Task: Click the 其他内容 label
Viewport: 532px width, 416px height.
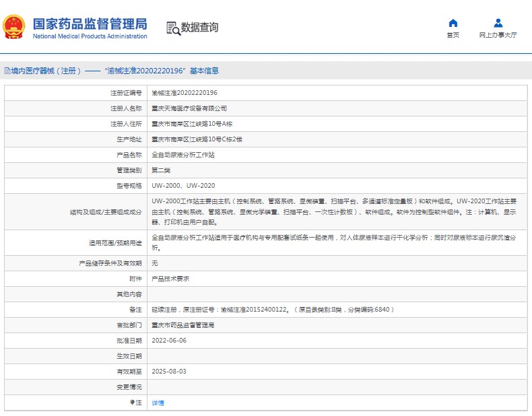Action: 129,294
